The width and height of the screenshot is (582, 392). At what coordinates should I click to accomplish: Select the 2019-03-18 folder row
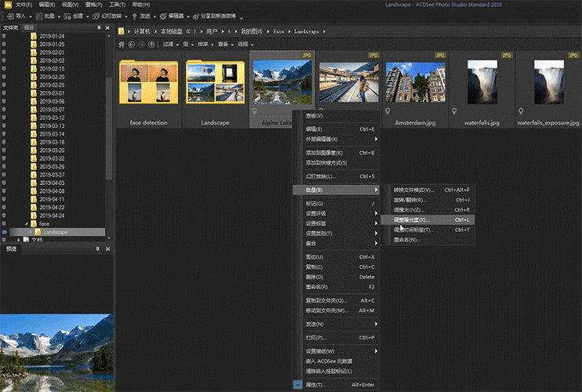[x=52, y=142]
